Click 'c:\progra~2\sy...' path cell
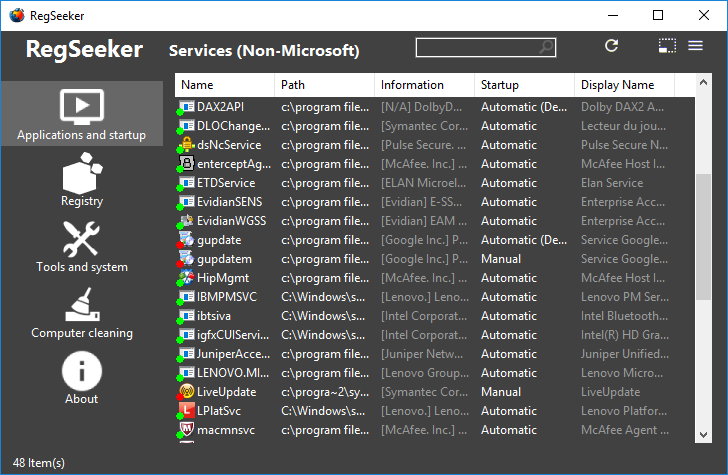This screenshot has height=475, width=728. click(x=325, y=392)
